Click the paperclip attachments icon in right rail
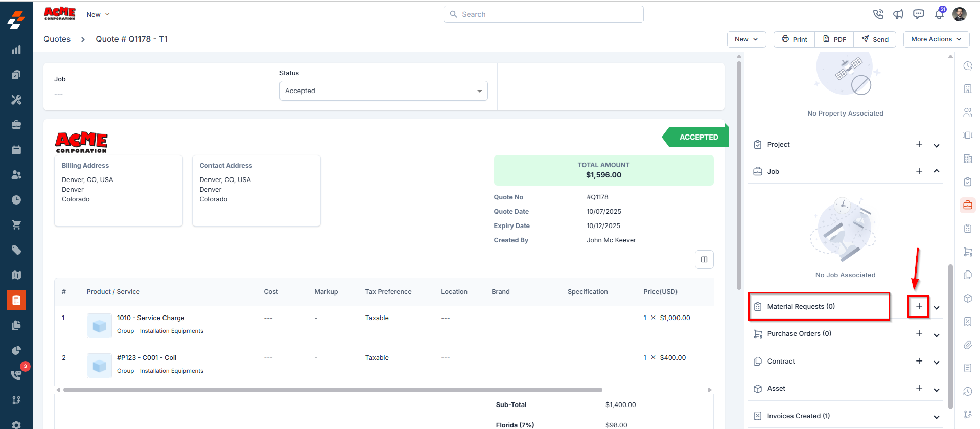The height and width of the screenshot is (429, 980). pos(968,345)
